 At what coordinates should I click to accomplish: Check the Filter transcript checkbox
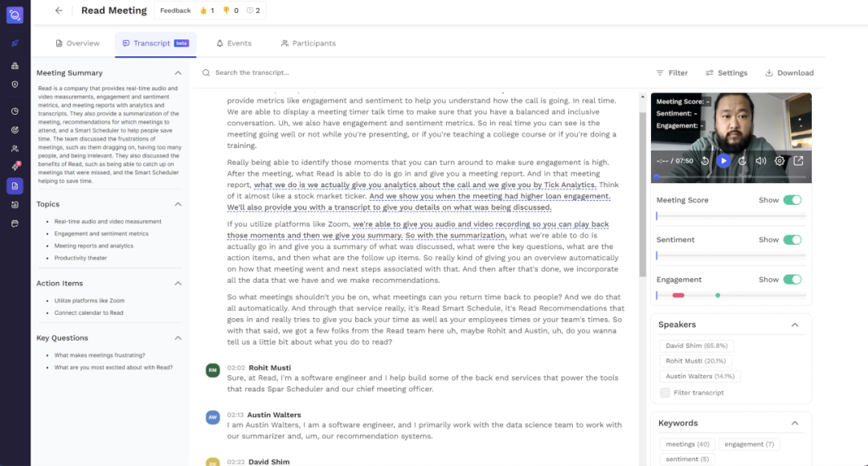tap(665, 392)
